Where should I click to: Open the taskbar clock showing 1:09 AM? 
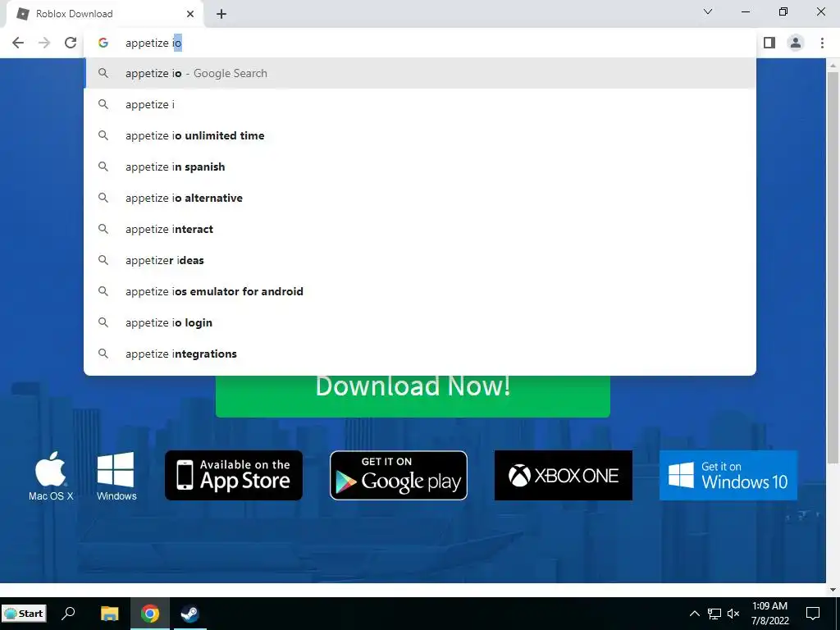(x=769, y=614)
